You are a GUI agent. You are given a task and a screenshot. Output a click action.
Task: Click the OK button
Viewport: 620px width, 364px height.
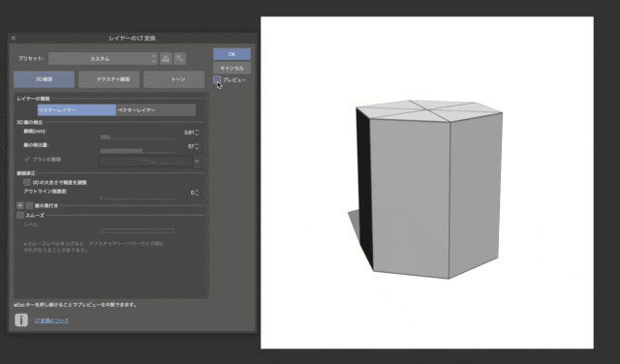pos(232,54)
